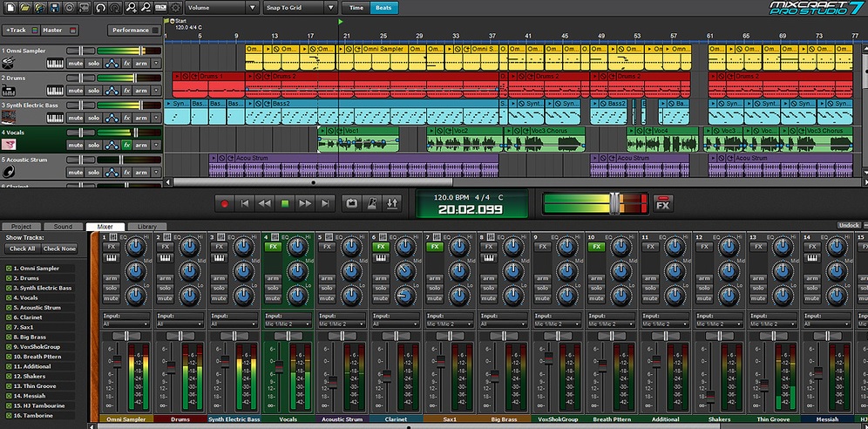868x429 pixels.
Task: Click the Start marker on the timeline
Action: [x=177, y=20]
